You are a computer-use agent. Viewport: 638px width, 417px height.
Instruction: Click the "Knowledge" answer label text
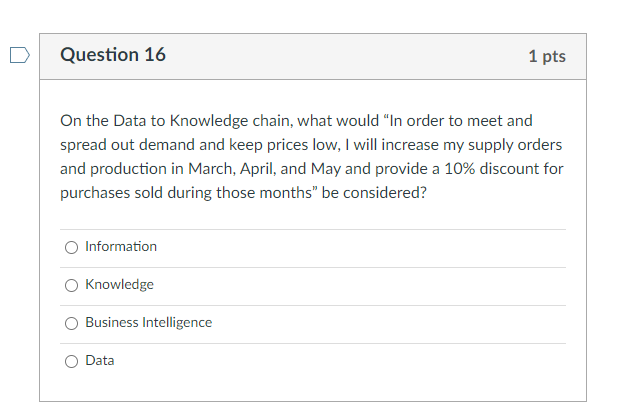click(119, 284)
